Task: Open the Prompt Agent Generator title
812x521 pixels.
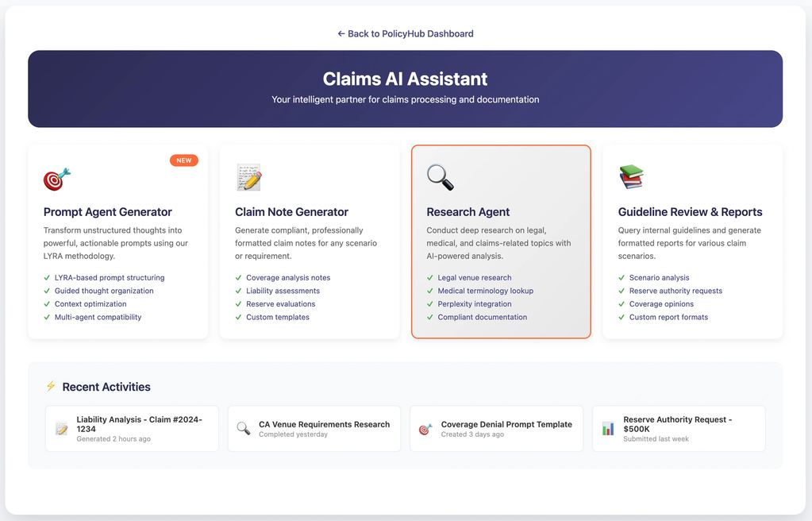Action: pyautogui.click(x=107, y=212)
